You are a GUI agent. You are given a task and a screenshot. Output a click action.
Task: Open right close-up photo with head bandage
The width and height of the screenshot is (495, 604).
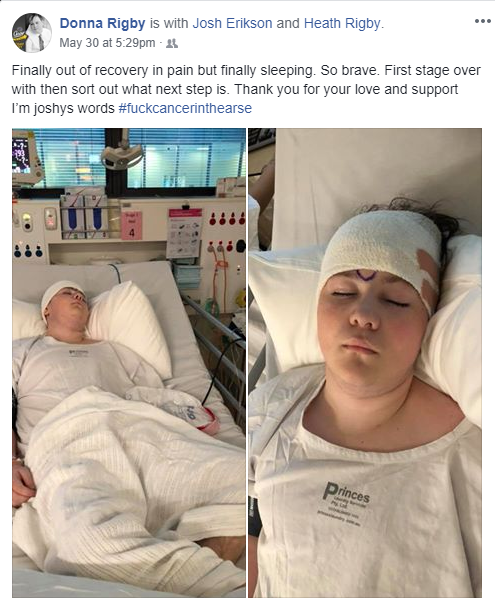(365, 363)
